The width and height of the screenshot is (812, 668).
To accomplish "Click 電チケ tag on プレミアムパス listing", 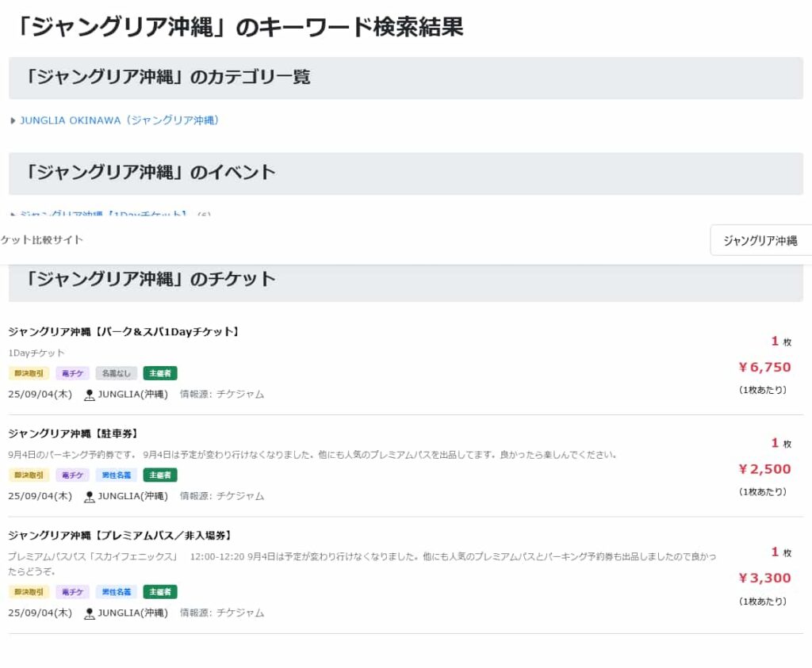I will click(72, 592).
